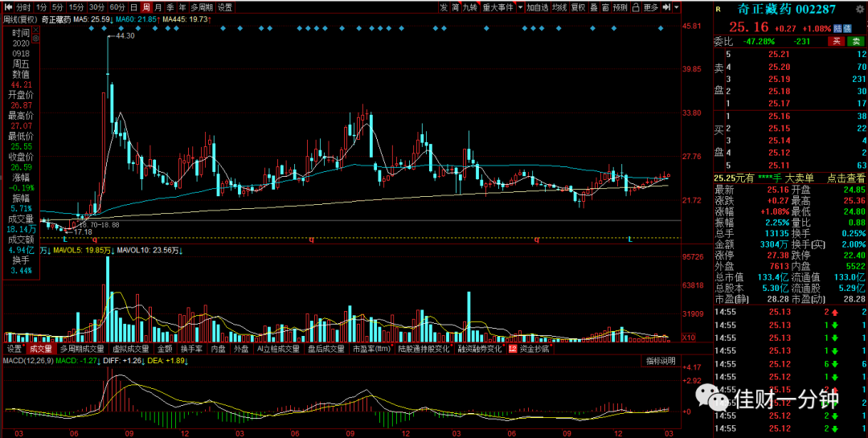Toggle 复权 price adjustment
868x438 pixels.
(x=578, y=7)
